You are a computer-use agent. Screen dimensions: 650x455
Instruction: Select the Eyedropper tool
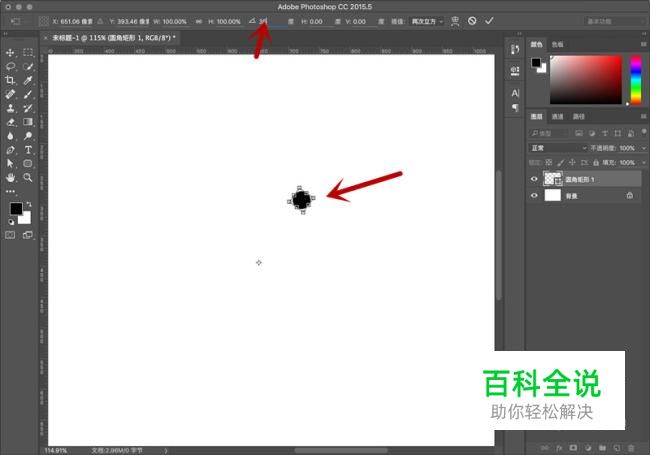coord(28,80)
